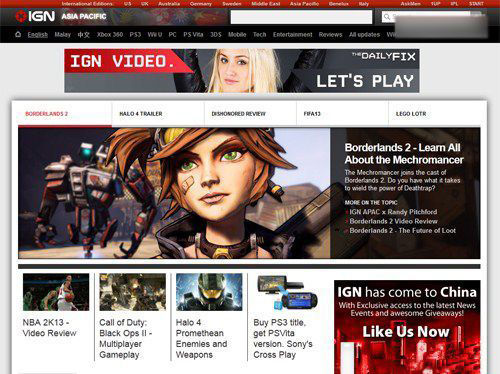500x374 pixels.
Task: Open the Xbox 360 menu item
Action: pyautogui.click(x=110, y=35)
